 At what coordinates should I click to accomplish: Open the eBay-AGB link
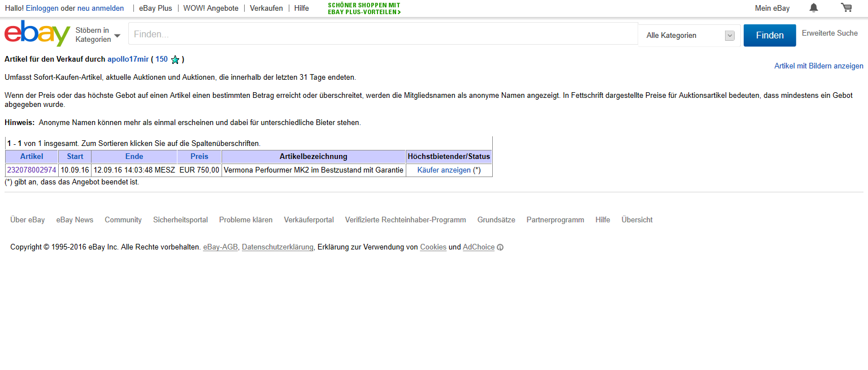220,247
